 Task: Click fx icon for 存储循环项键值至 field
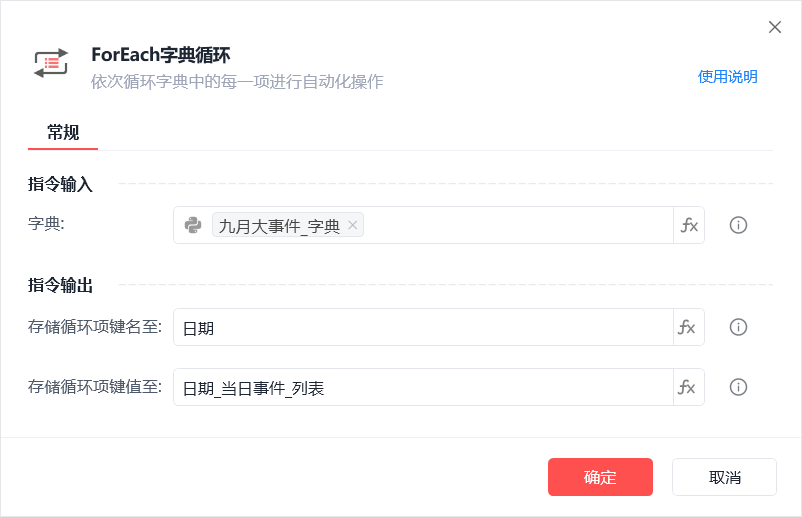coord(689,387)
